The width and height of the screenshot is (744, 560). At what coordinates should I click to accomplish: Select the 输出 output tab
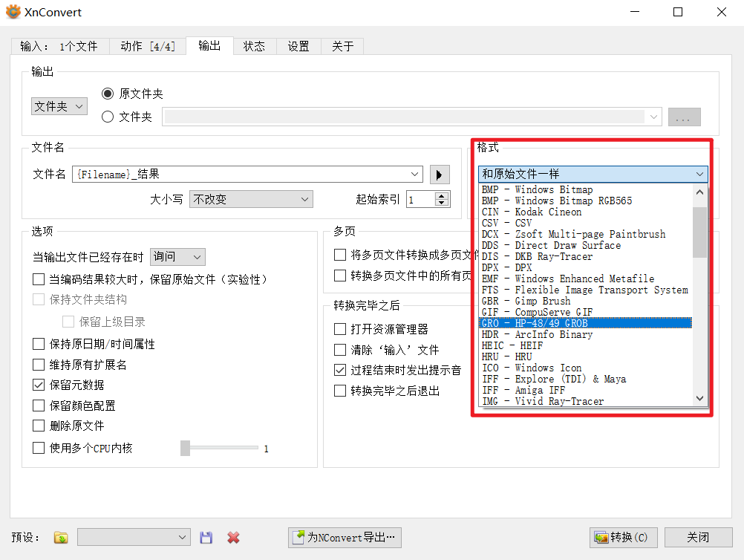tap(209, 45)
